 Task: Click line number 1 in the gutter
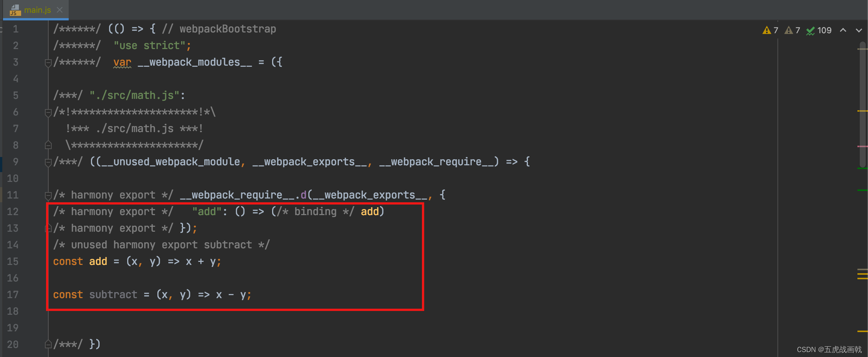pos(15,29)
